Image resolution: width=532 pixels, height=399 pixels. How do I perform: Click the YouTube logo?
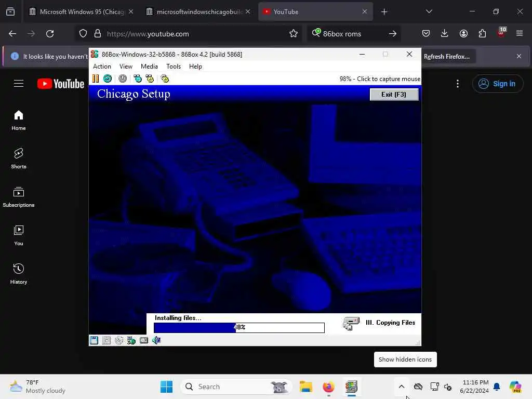click(x=61, y=84)
